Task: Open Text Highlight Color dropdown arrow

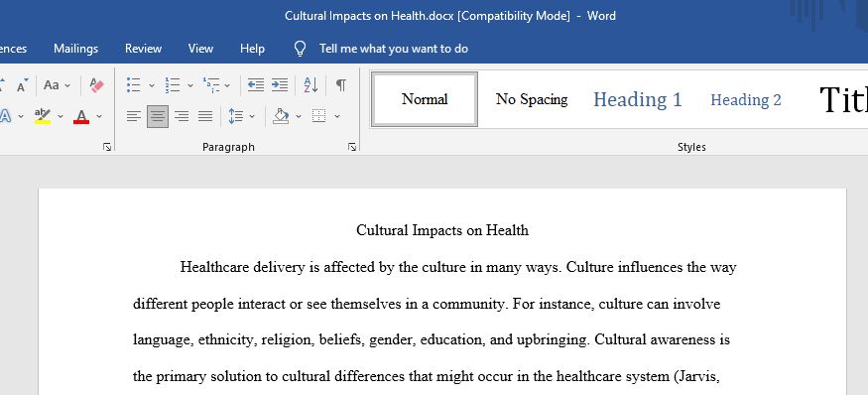Action: click(61, 116)
